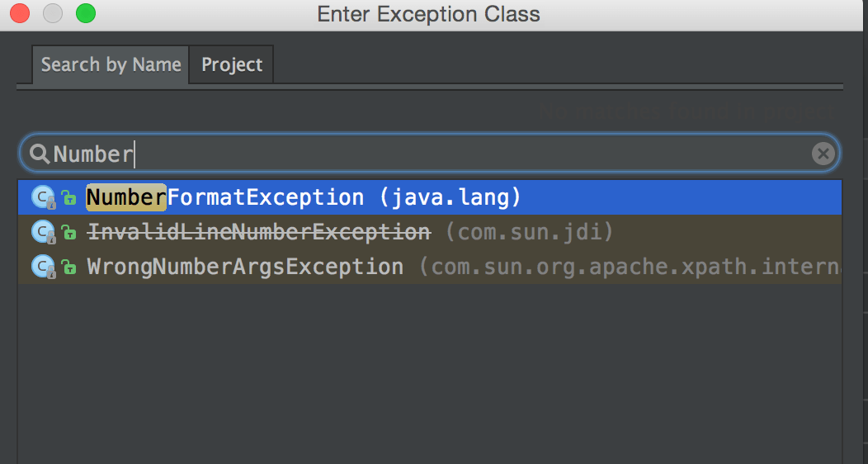Click the magnifier icon in search field
Viewport: 868px width, 464px height.
[x=39, y=154]
